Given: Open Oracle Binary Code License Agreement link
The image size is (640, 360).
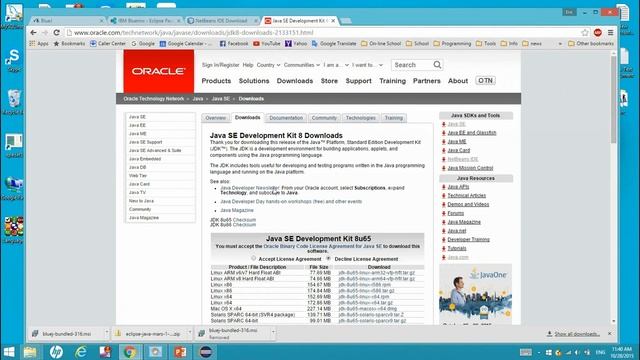Looking at the screenshot, I should [322, 247].
